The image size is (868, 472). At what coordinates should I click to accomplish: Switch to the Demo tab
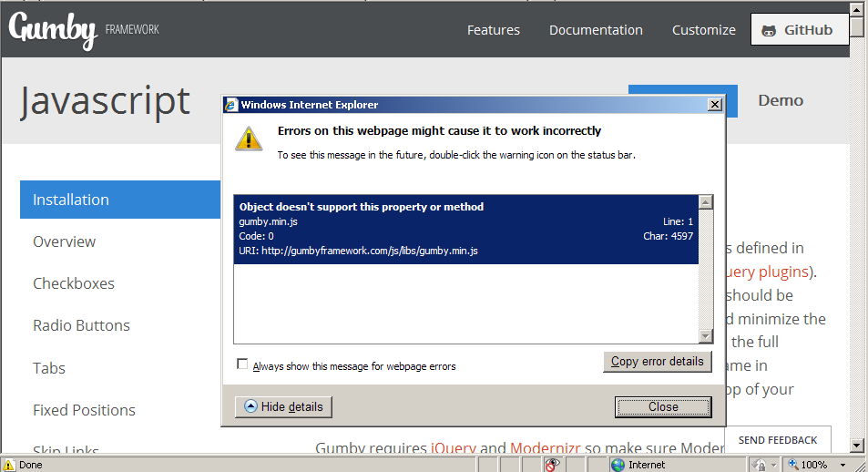pos(780,100)
